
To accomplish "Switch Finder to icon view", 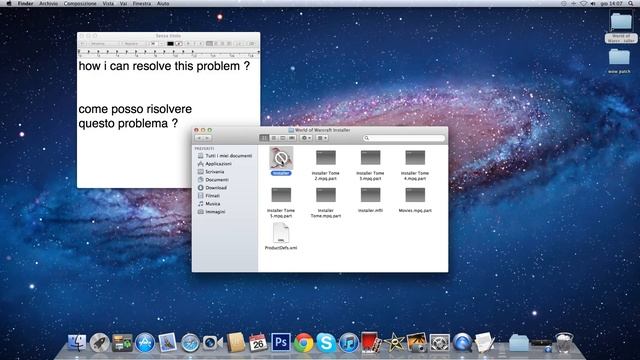I will 264,138.
